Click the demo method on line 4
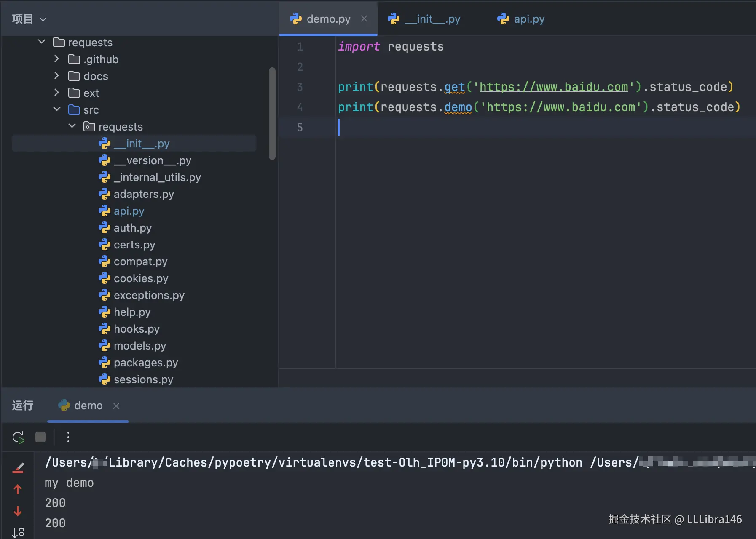 coord(458,107)
